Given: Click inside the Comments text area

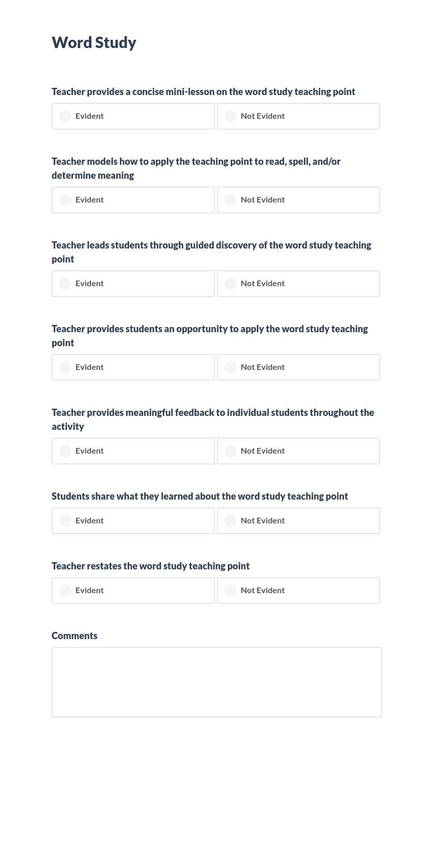Looking at the screenshot, I should pyautogui.click(x=216, y=682).
